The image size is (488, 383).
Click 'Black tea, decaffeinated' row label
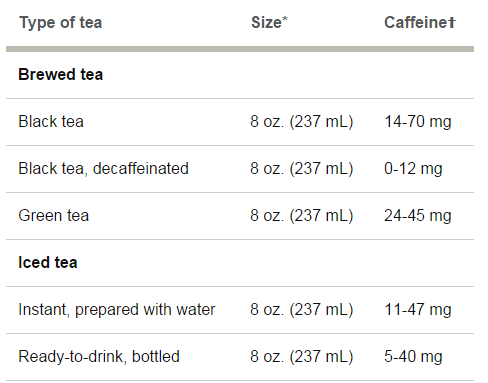pos(103,168)
